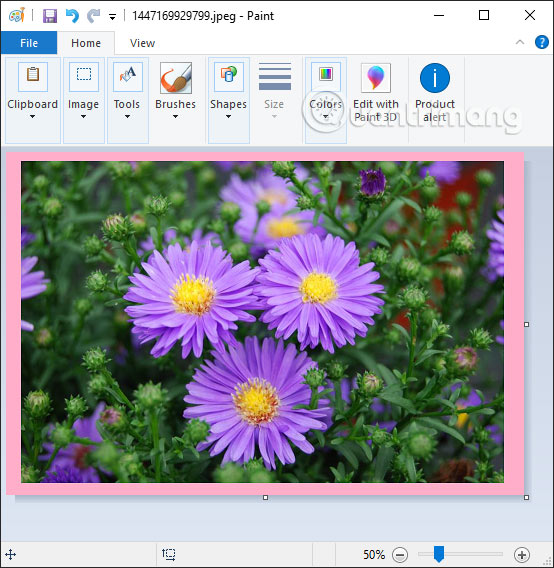554x568 pixels.
Task: Click the flower photo on the canvas
Action: [262, 322]
